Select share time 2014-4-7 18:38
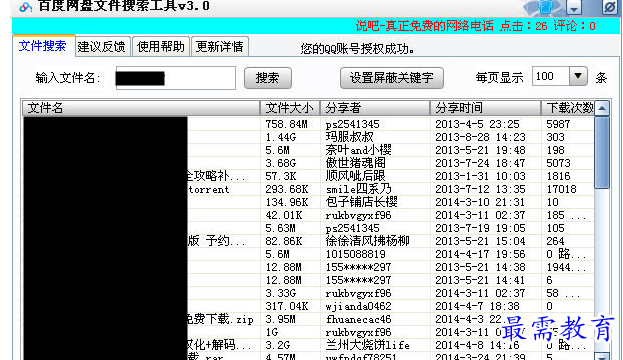623x360 pixels. click(x=477, y=307)
